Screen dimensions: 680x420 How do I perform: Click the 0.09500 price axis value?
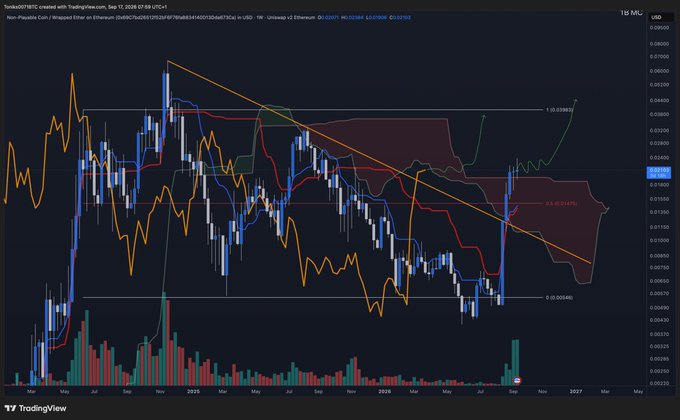coord(659,27)
